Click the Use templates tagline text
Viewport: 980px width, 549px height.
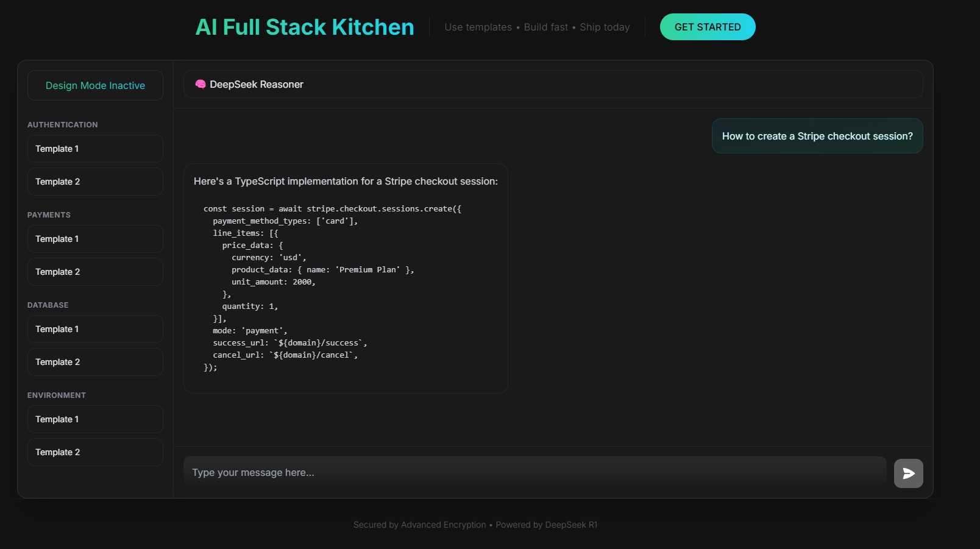pos(478,27)
